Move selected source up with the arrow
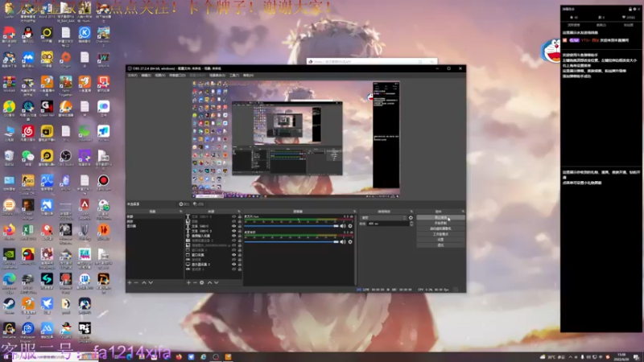The height and width of the screenshot is (362, 644). [x=209, y=282]
